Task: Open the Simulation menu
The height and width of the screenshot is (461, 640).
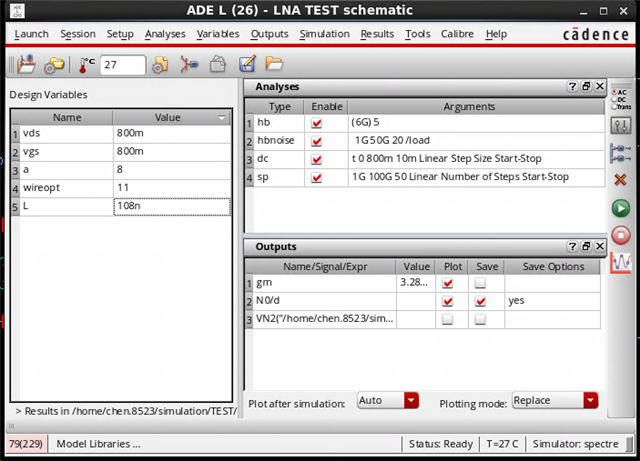Action: tap(325, 34)
